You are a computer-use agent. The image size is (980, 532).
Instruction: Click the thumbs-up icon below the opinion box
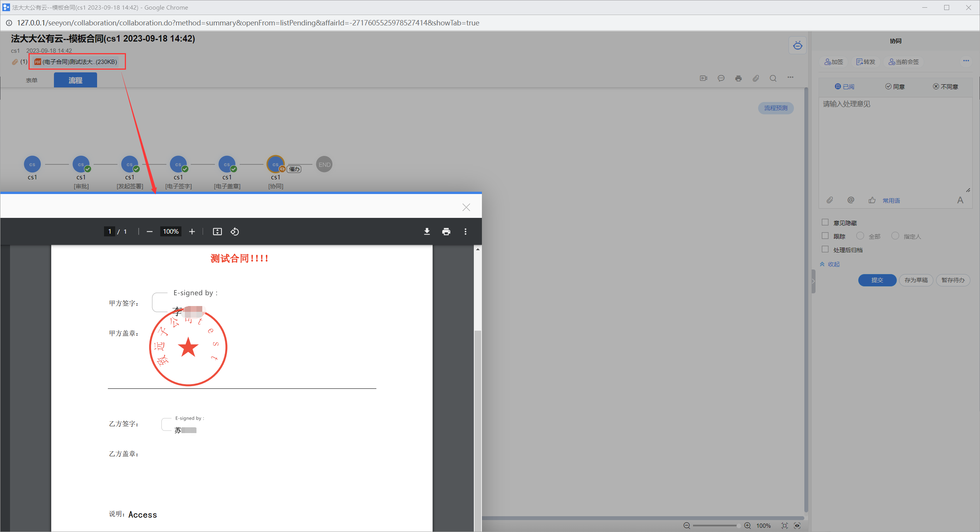tap(872, 200)
